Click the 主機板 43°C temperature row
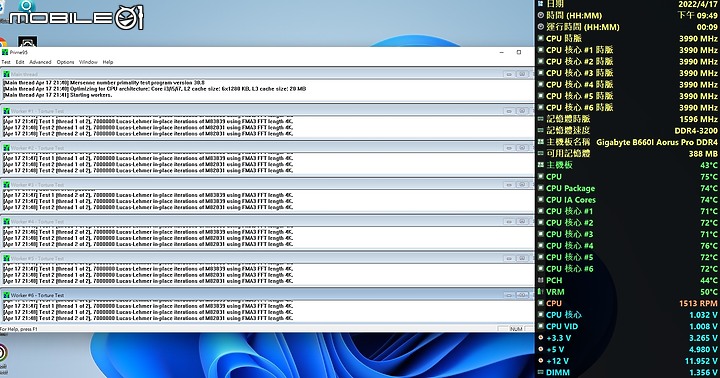The width and height of the screenshot is (720, 378). [x=628, y=165]
